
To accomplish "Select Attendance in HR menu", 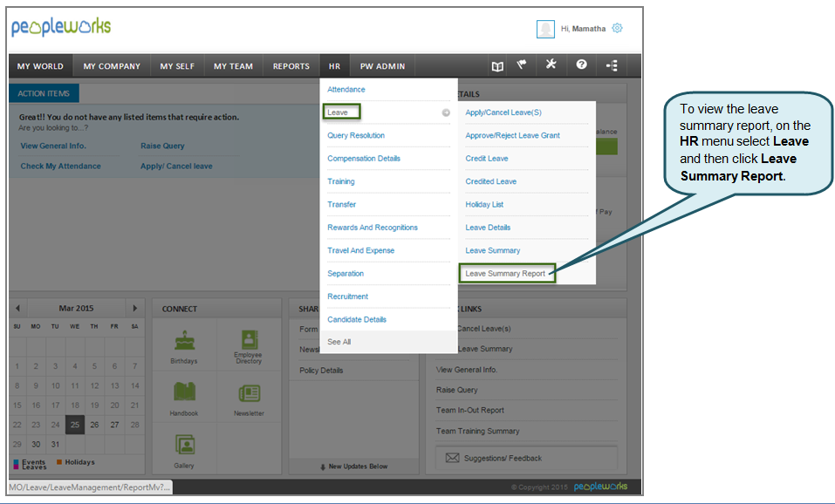I will 346,90.
